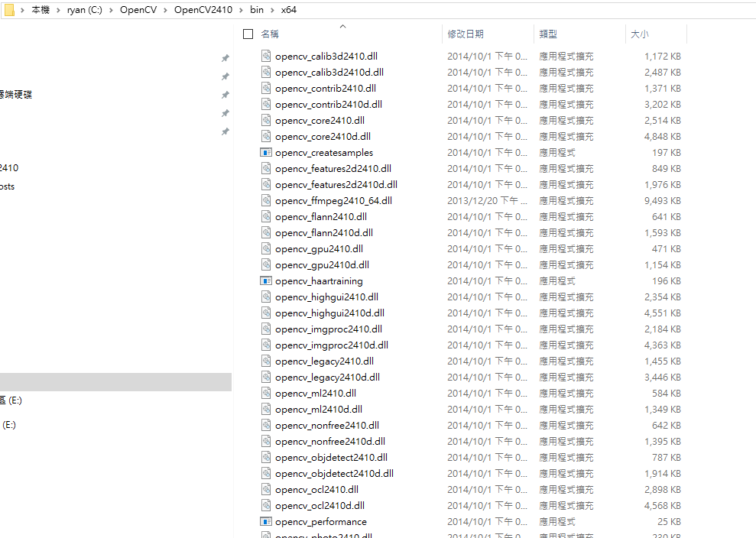The width and height of the screenshot is (756, 538).
Task: Click the folder icon in the address bar
Action: (x=9, y=10)
